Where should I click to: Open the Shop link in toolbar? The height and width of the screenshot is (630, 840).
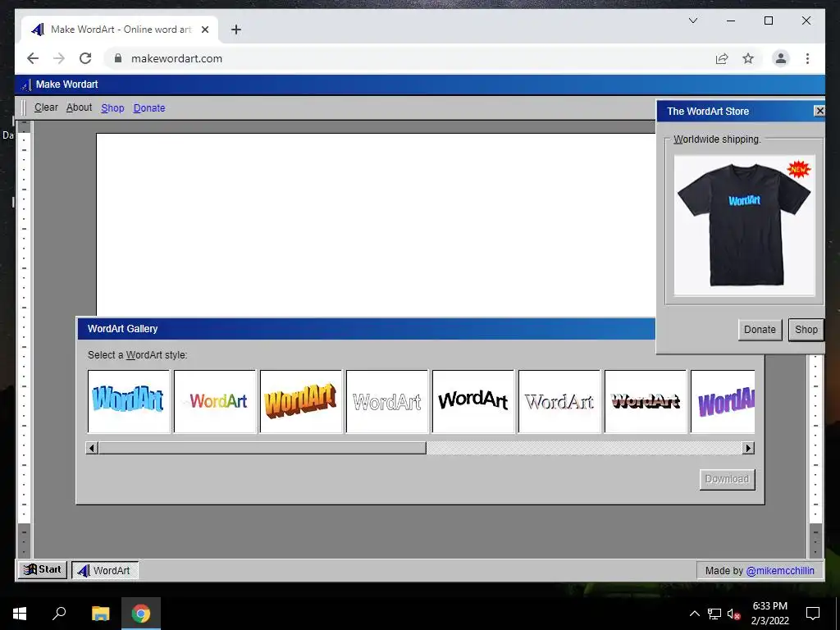click(112, 108)
